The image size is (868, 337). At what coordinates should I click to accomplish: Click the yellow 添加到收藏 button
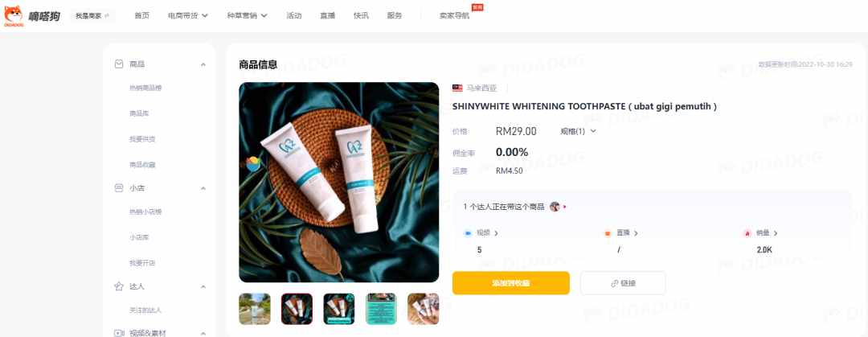click(x=511, y=283)
